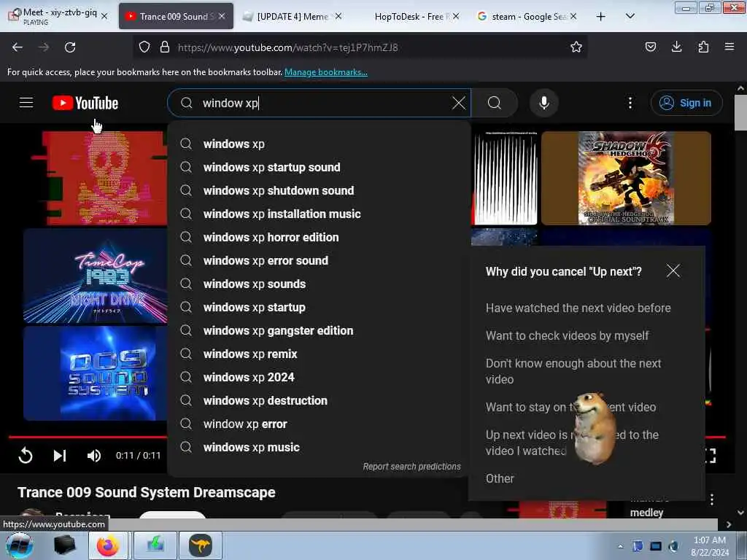
Task: Open the Firefox extensions puzzle icon
Action: [703, 47]
